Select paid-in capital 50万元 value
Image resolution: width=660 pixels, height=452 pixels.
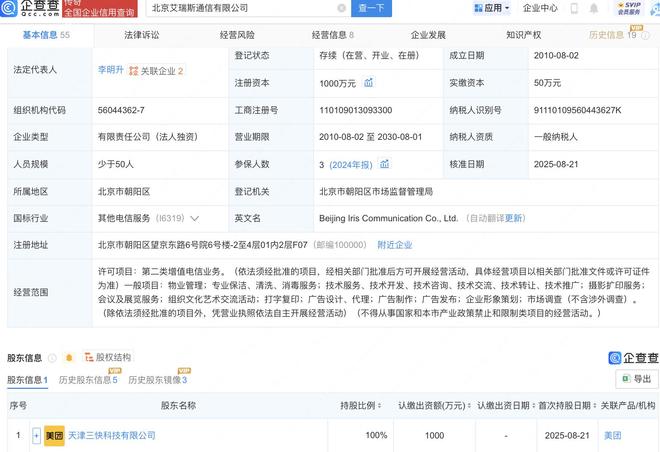click(547, 83)
